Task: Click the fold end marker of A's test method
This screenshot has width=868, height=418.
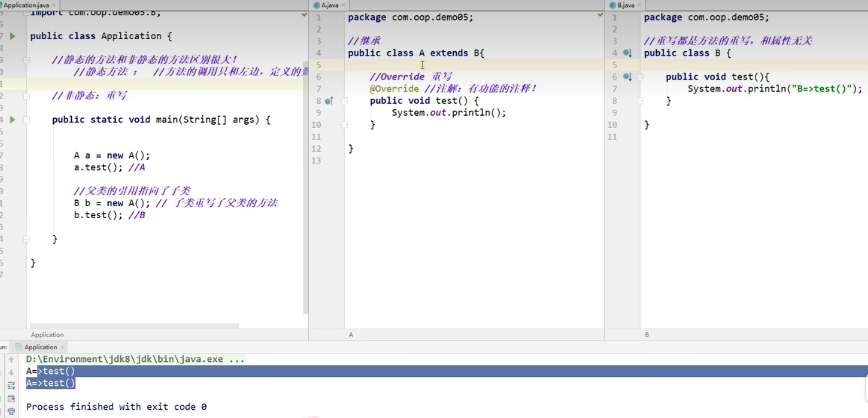Action: coord(344,125)
